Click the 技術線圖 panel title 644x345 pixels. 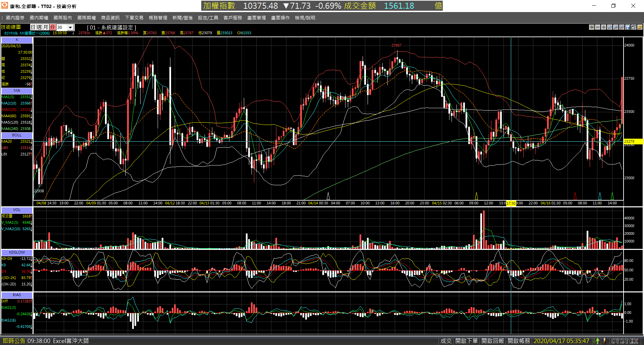point(11,27)
